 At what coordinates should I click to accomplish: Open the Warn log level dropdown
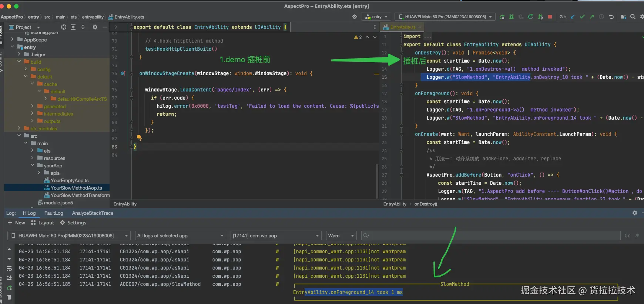coord(341,235)
